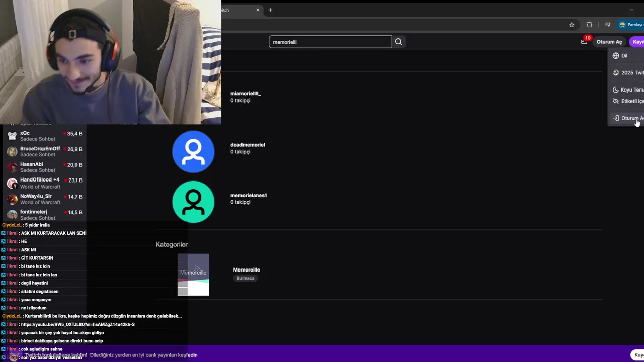This screenshot has height=362, width=644.
Task: Click the '0 takipçi' text under miamorielll_
Action: pyautogui.click(x=240, y=101)
